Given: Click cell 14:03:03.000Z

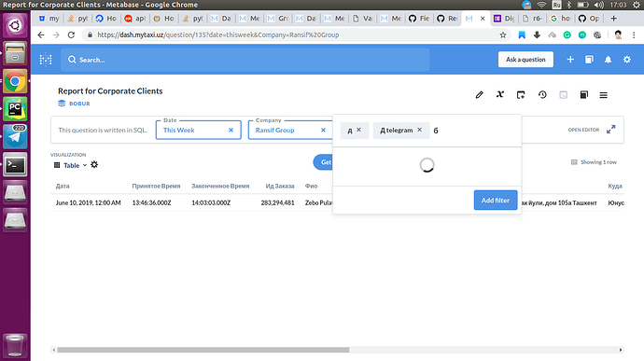Looking at the screenshot, I should (211, 202).
